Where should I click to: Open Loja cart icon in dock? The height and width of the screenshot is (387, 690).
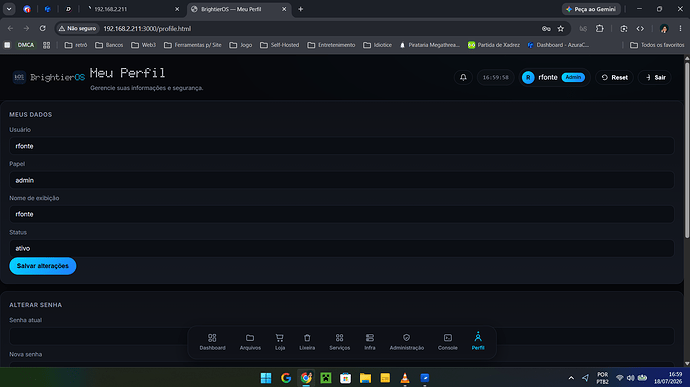pyautogui.click(x=280, y=342)
